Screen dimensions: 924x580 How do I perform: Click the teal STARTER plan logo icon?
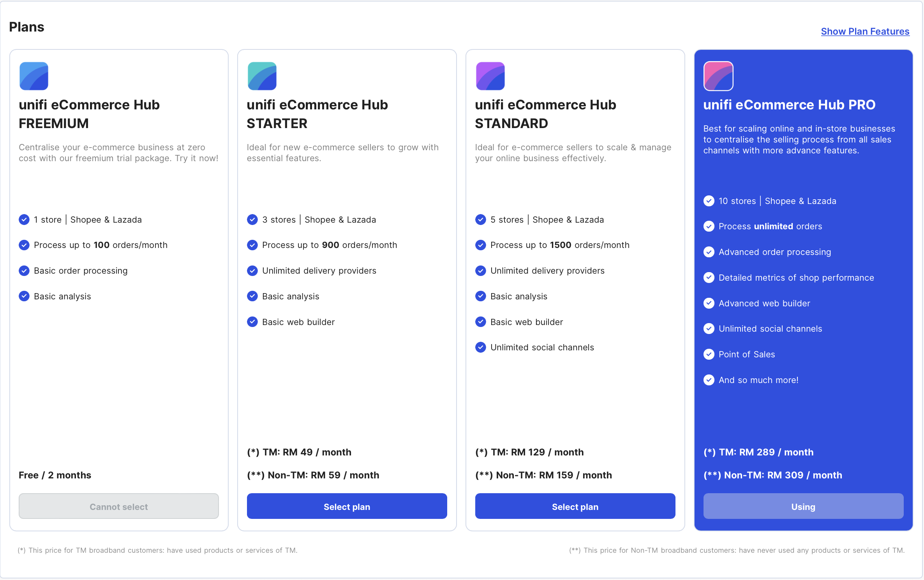click(262, 76)
